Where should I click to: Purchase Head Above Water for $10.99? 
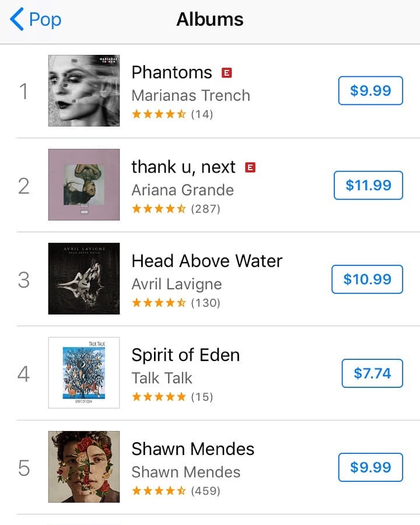pos(367,279)
